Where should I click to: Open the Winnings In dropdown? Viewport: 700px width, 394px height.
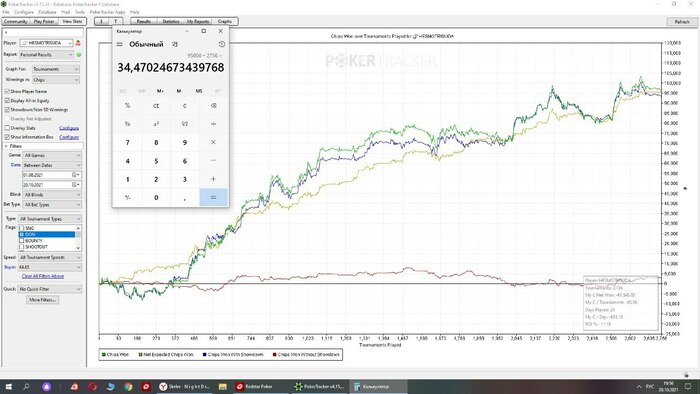[x=56, y=80]
